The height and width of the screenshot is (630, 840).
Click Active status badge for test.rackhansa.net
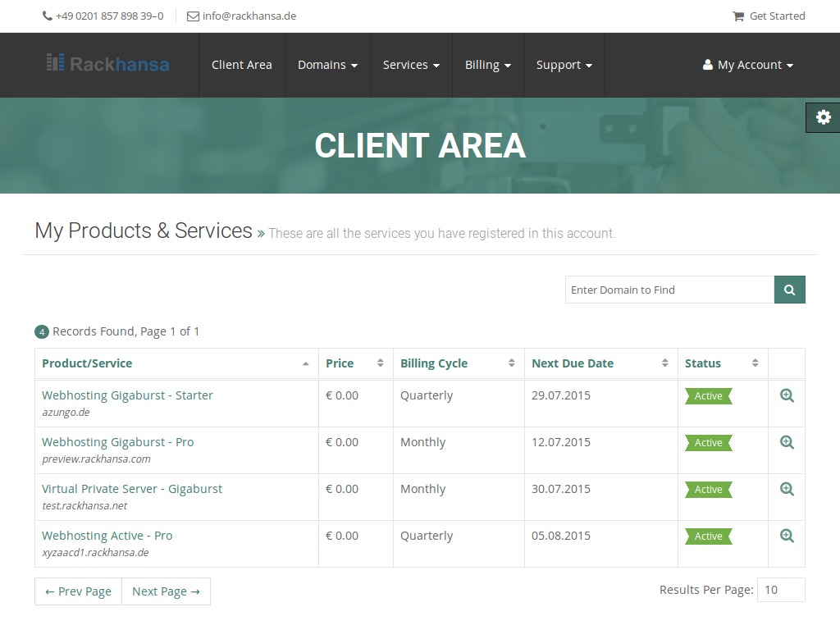(x=708, y=489)
